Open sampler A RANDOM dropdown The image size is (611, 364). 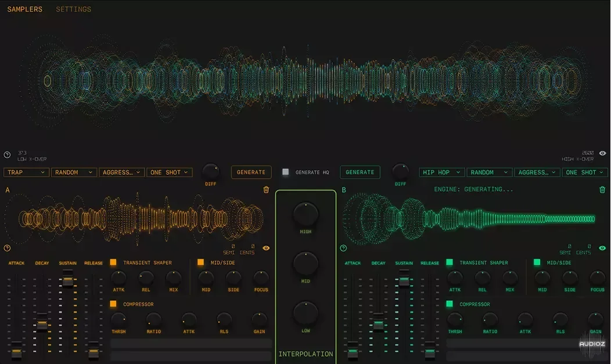tap(74, 172)
